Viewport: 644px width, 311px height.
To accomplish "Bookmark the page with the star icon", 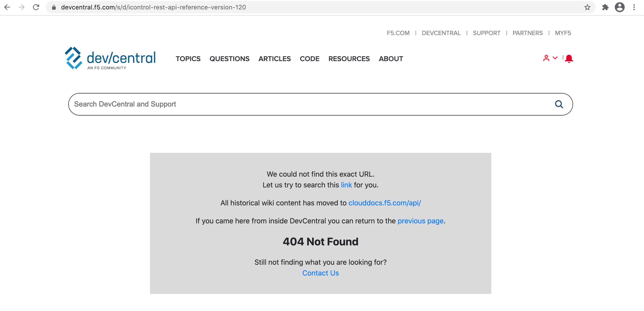I will tap(587, 7).
